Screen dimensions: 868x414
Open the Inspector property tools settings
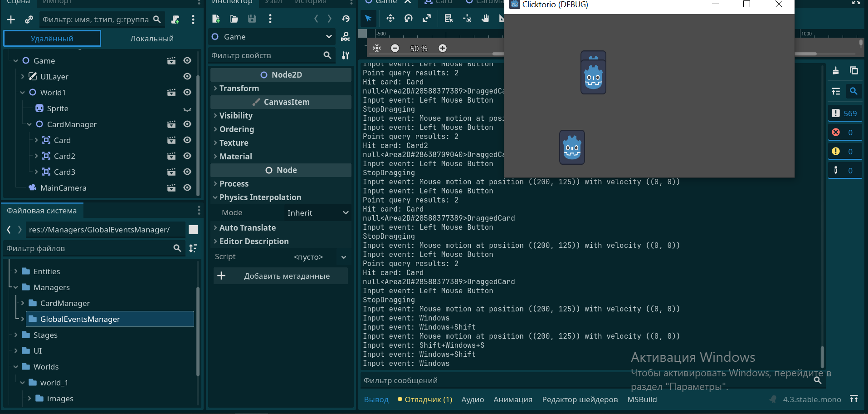coord(346,55)
